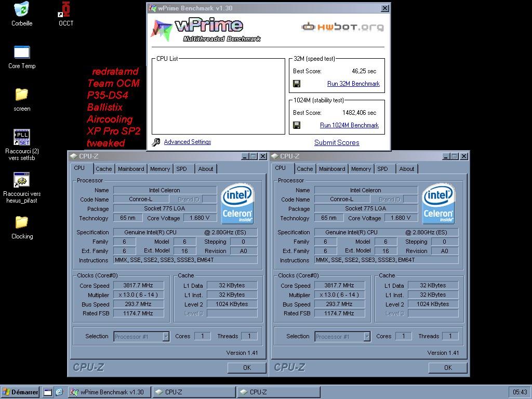Open the Core Temp desktop icon

(x=22, y=52)
